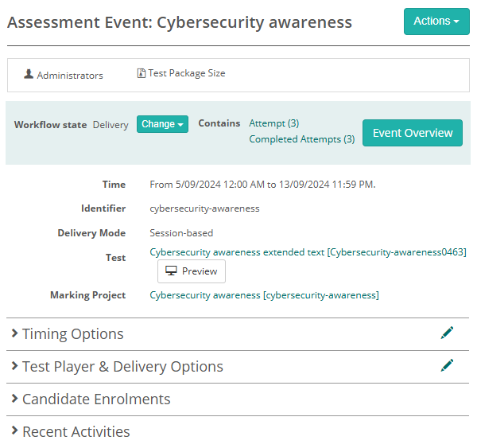Viewport: 477px width, 448px height.
Task: Open the Attempt (3) link
Action: 273,123
